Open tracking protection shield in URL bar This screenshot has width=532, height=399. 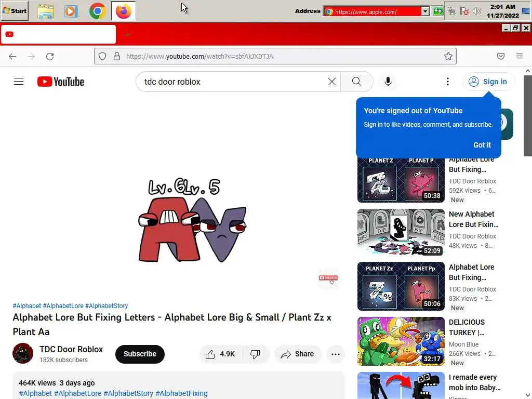point(102,56)
